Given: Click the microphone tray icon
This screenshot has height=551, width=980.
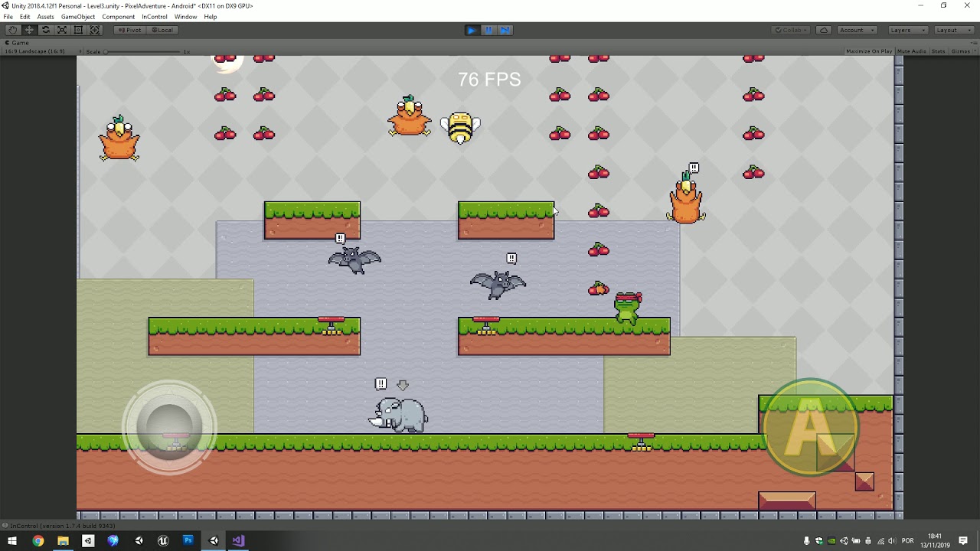Looking at the screenshot, I should 807,541.
